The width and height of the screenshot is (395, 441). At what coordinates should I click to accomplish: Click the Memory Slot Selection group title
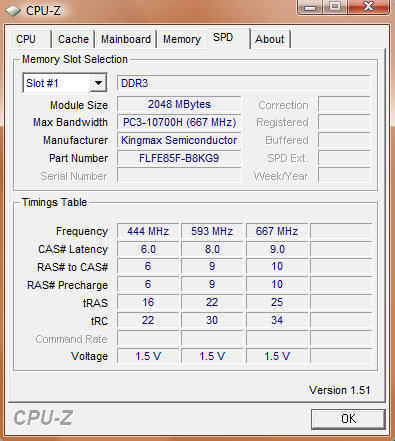(x=75, y=59)
